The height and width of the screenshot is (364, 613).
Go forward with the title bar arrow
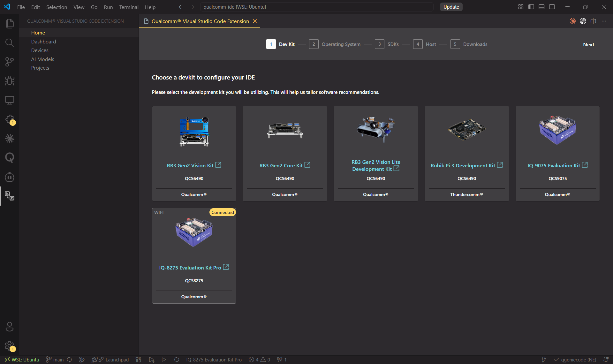[x=192, y=7]
